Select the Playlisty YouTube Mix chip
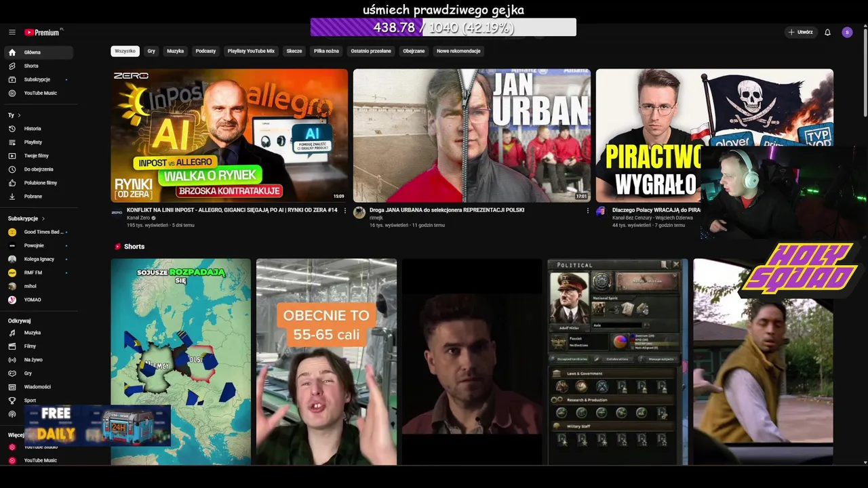 pyautogui.click(x=251, y=51)
